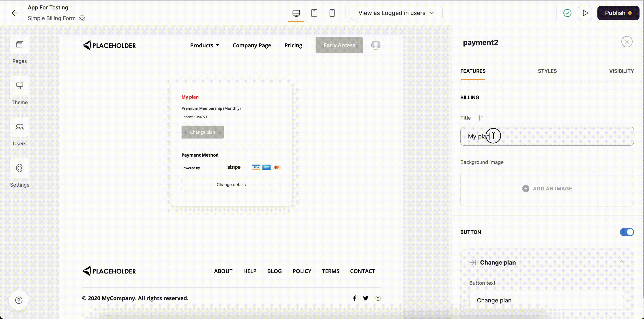Viewport: 644px width, 319px height.
Task: Click the Publish button
Action: pos(618,13)
